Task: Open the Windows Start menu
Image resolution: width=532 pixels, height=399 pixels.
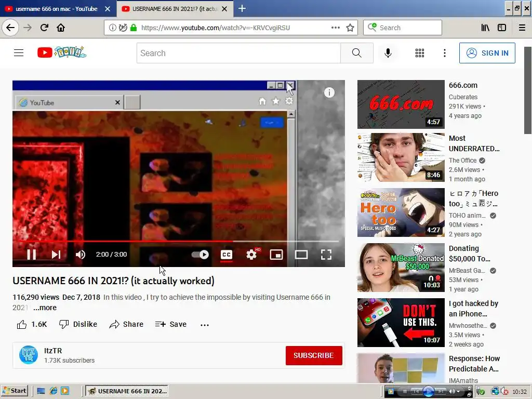Action: click(14, 391)
